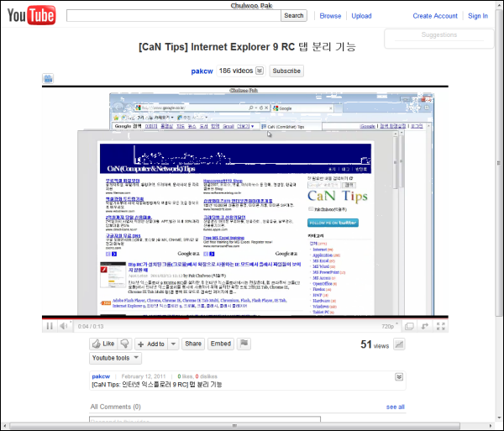Click the Search button
This screenshot has height=431, width=504.
(x=294, y=15)
